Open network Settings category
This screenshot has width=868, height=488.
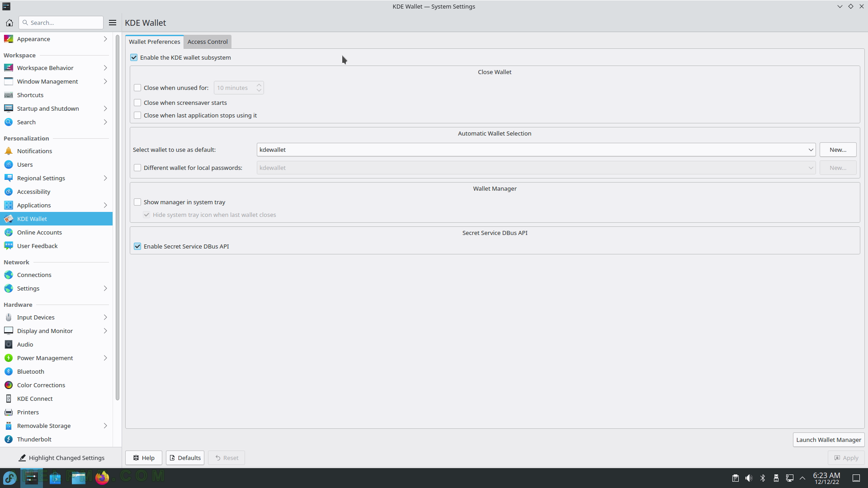coord(56,288)
